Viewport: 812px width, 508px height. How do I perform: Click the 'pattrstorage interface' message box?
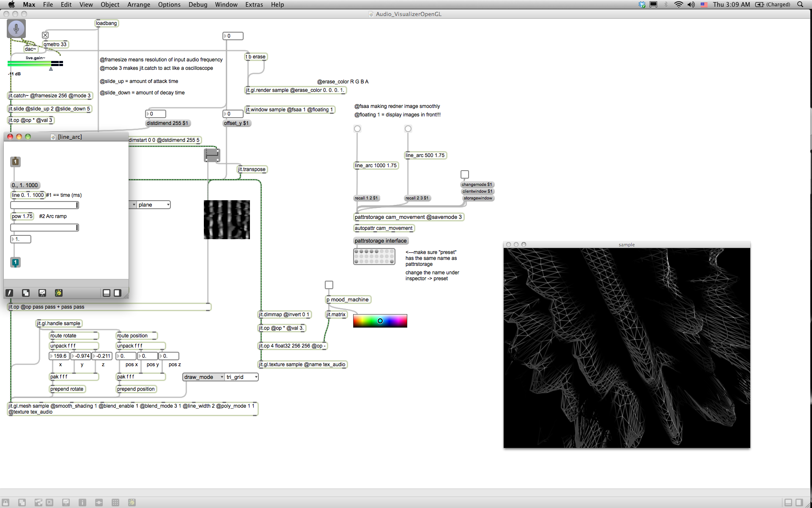[x=381, y=241]
